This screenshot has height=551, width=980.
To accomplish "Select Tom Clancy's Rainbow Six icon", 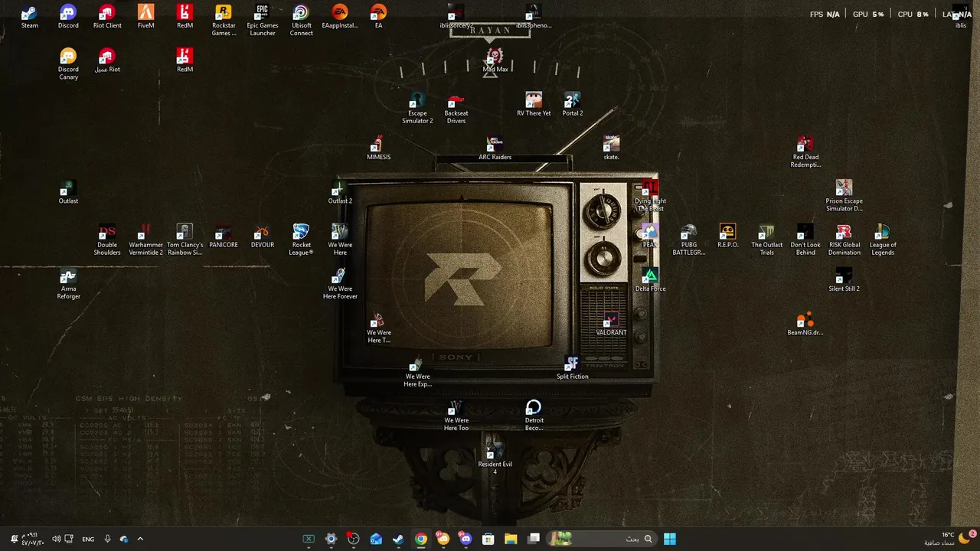I will tap(185, 240).
